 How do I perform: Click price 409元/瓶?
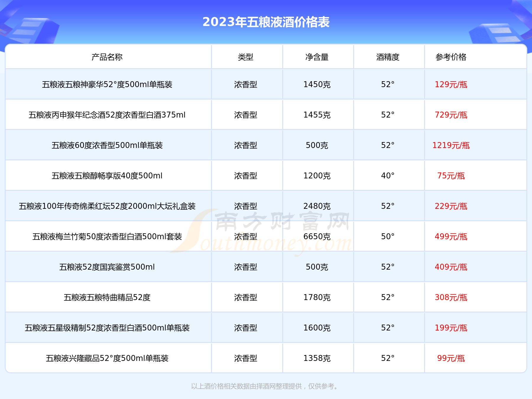[451, 267]
